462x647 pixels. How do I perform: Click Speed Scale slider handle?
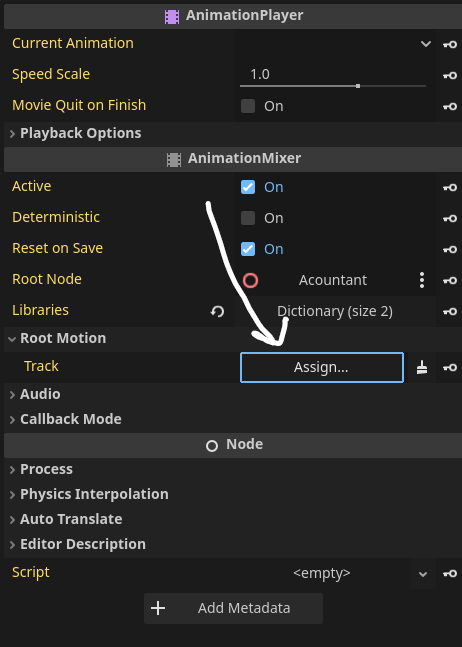pyautogui.click(x=358, y=86)
